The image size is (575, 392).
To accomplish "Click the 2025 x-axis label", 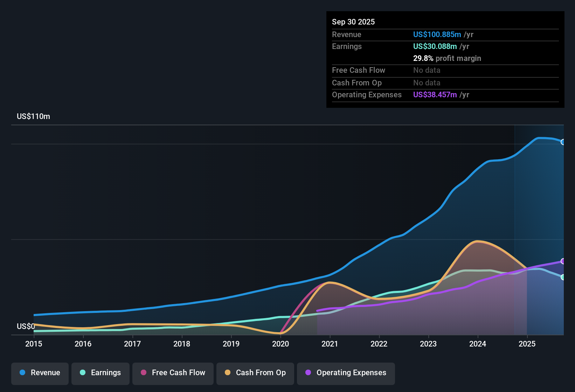I will (x=527, y=344).
